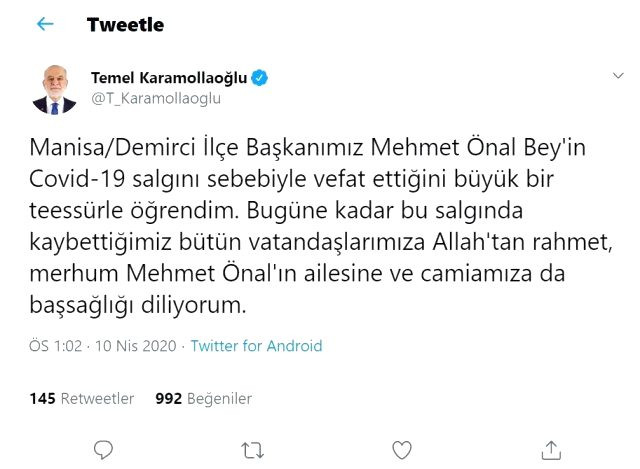Open the Twitter for Android link
This screenshot has height=469, width=640.
pyautogui.click(x=256, y=346)
